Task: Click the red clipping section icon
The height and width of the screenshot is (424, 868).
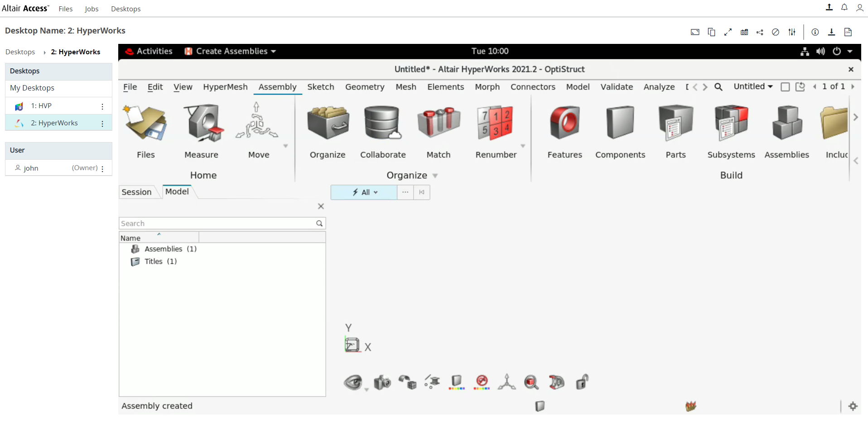Action: point(556,382)
